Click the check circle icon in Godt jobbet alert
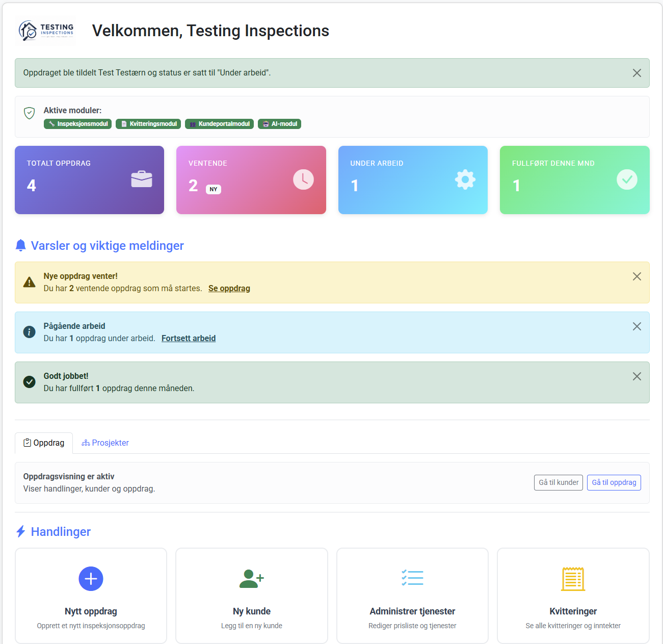The width and height of the screenshot is (663, 644). pos(30,382)
